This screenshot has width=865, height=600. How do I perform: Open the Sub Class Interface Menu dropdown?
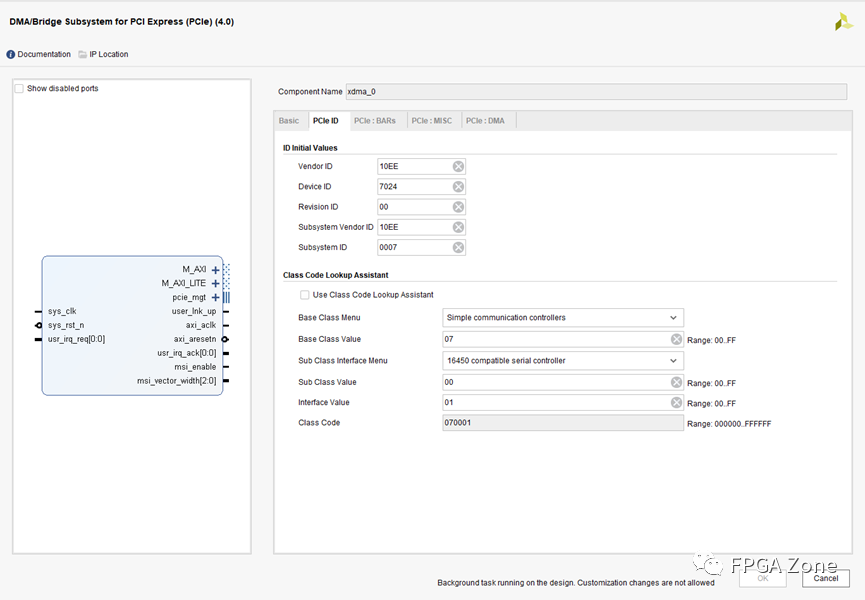pos(563,361)
